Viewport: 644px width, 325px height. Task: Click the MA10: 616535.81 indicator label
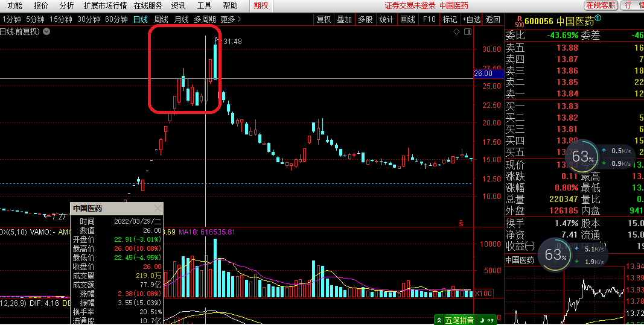pyautogui.click(x=206, y=232)
